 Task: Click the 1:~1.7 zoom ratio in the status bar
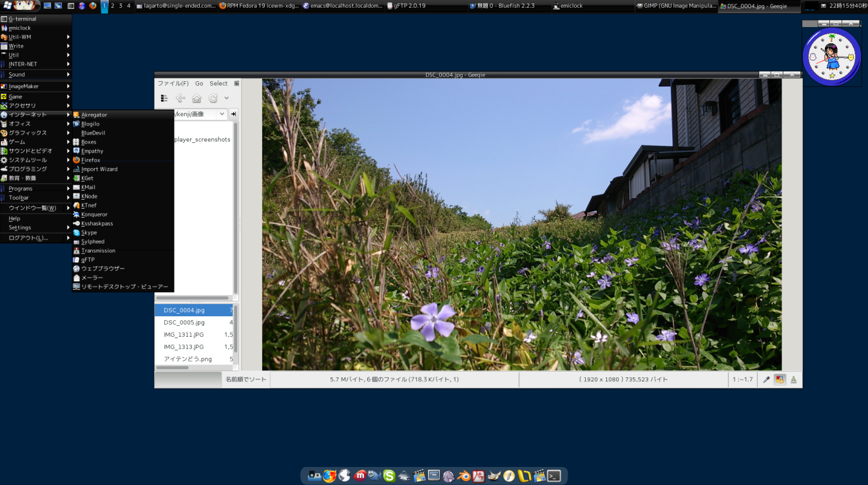(742, 379)
